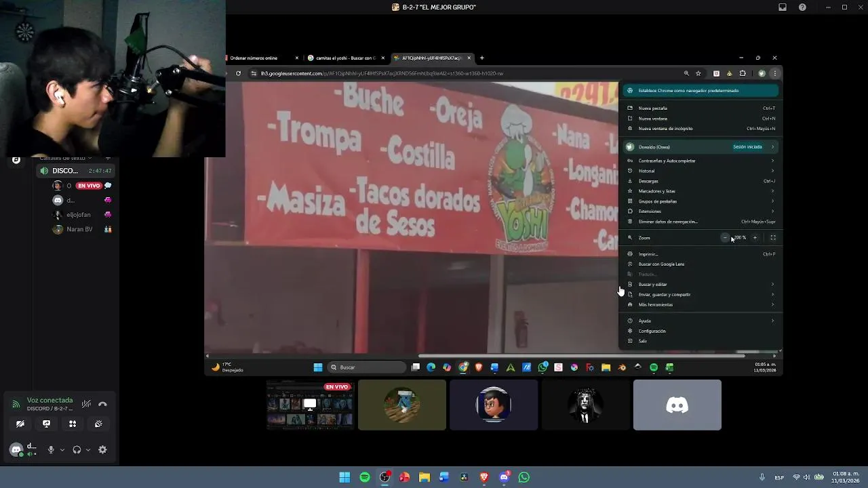Open Spotify from Windows taskbar

coord(365,477)
